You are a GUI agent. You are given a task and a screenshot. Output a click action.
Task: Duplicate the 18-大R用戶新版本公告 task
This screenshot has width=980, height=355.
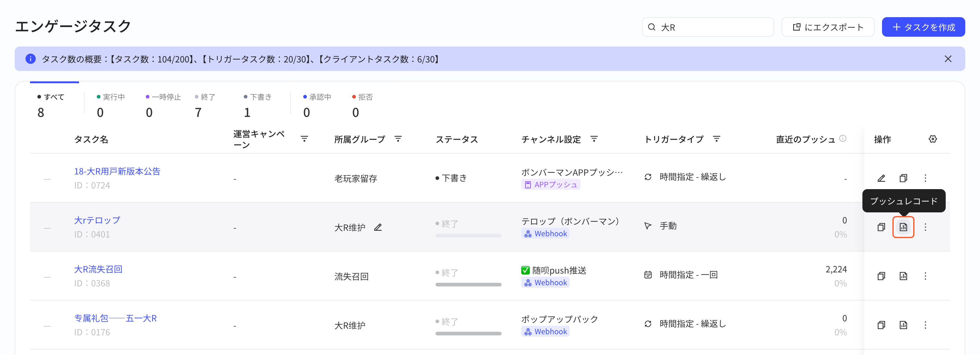click(903, 178)
